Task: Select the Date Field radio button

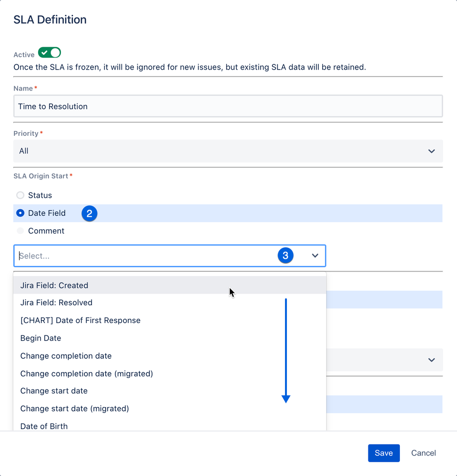Action: click(20, 213)
